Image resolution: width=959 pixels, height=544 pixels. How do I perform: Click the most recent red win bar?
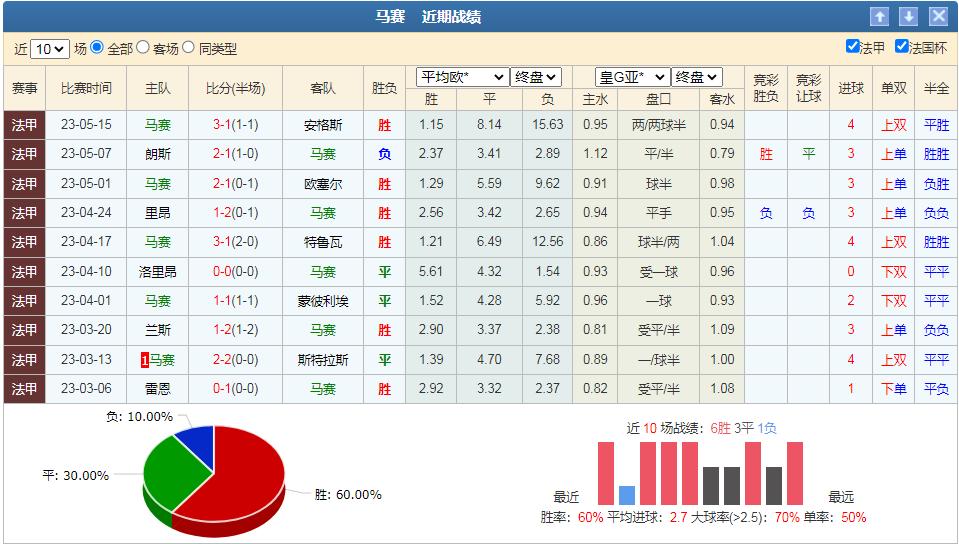point(605,474)
